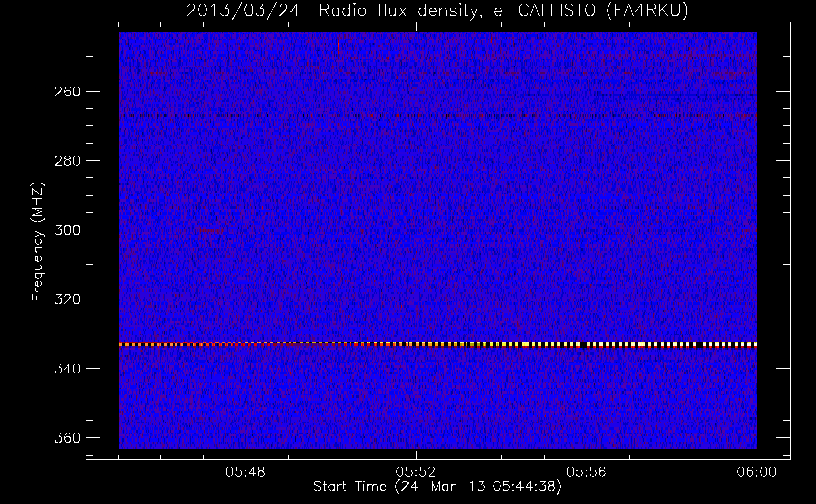Image resolution: width=816 pixels, height=504 pixels.
Task: Click the short red streak near 300 MHz
Action: coord(212,231)
